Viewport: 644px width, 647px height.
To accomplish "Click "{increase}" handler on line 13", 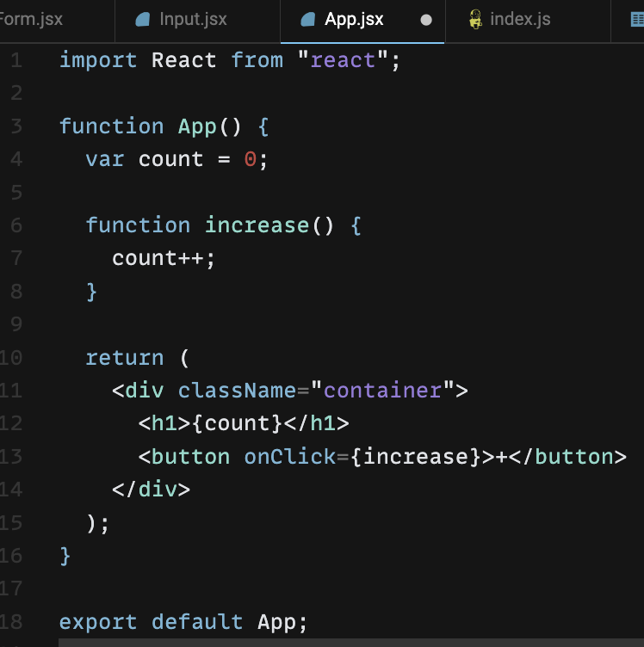I will 416,457.
